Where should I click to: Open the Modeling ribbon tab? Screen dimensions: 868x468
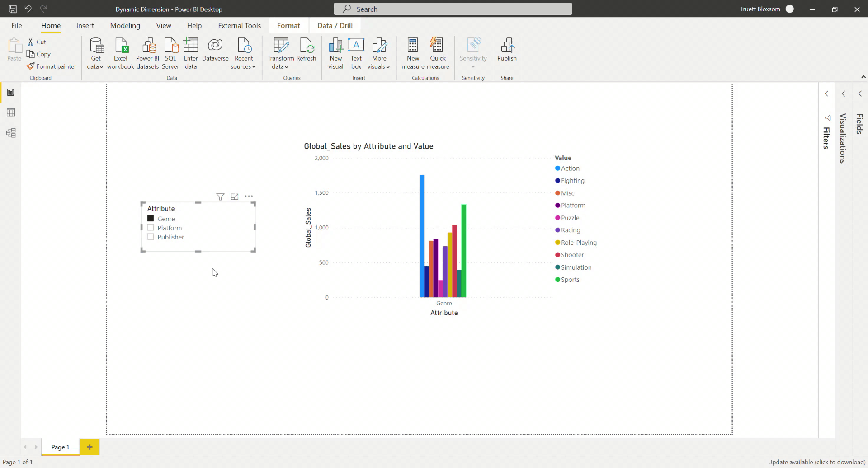[x=125, y=25]
